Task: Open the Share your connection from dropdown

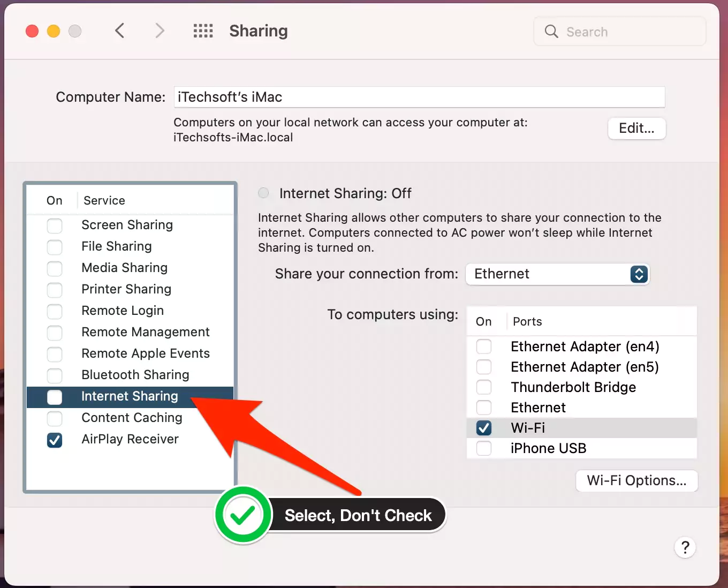Action: 557,274
